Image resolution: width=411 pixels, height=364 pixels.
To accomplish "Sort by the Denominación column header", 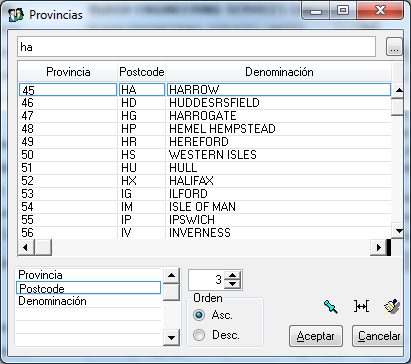I will 279,72.
